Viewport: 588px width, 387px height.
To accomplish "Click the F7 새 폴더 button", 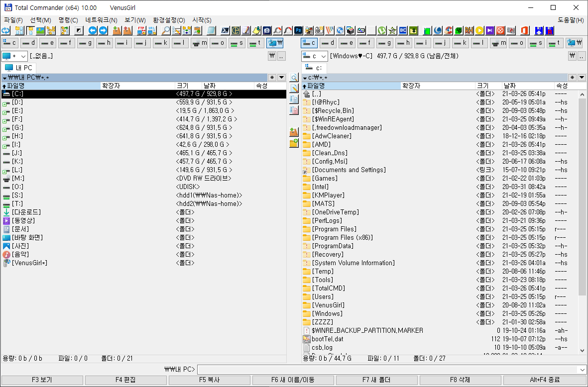I will point(376,380).
